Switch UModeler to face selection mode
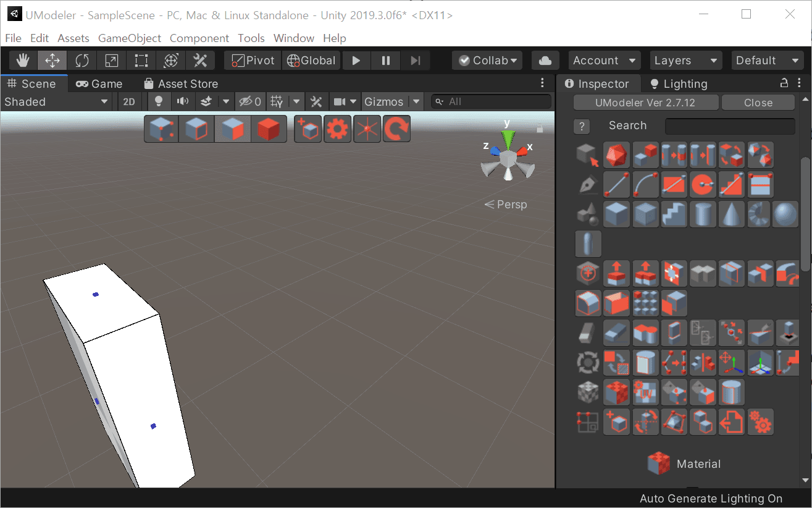812x508 pixels. (x=233, y=129)
